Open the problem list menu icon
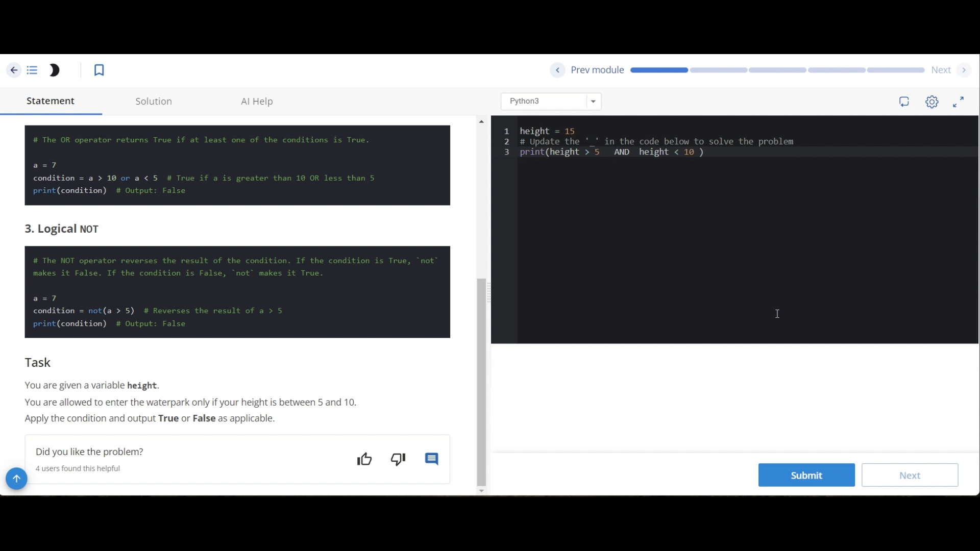Viewport: 980px width, 551px height. pyautogui.click(x=32, y=70)
